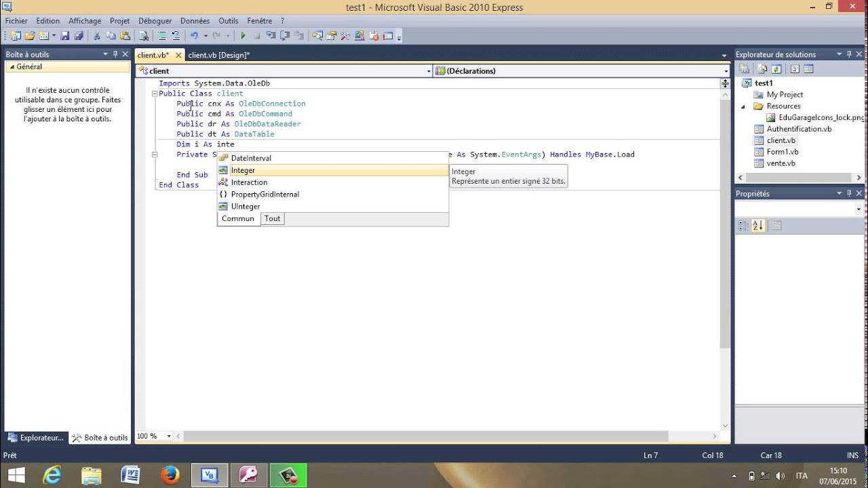Open the Projet menu
The width and height of the screenshot is (868, 488).
pyautogui.click(x=119, y=21)
